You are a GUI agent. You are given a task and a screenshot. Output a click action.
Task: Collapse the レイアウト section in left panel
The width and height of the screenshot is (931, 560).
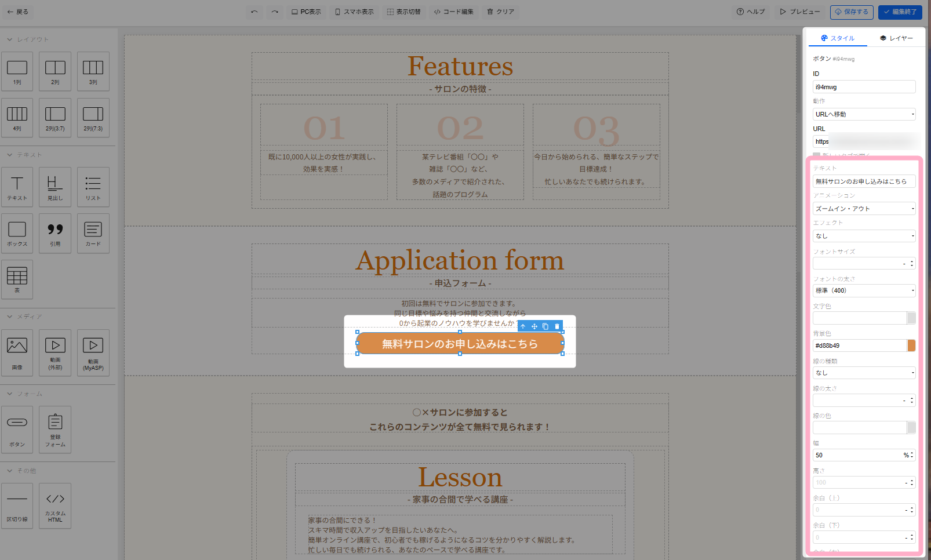10,39
